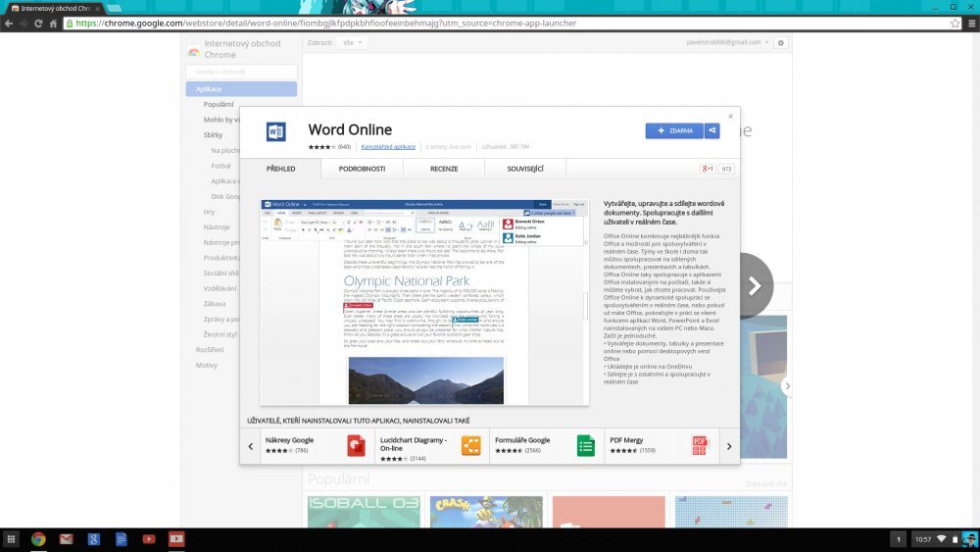980x552 pixels.
Task: Click the browser back arrow
Action: (x=9, y=24)
